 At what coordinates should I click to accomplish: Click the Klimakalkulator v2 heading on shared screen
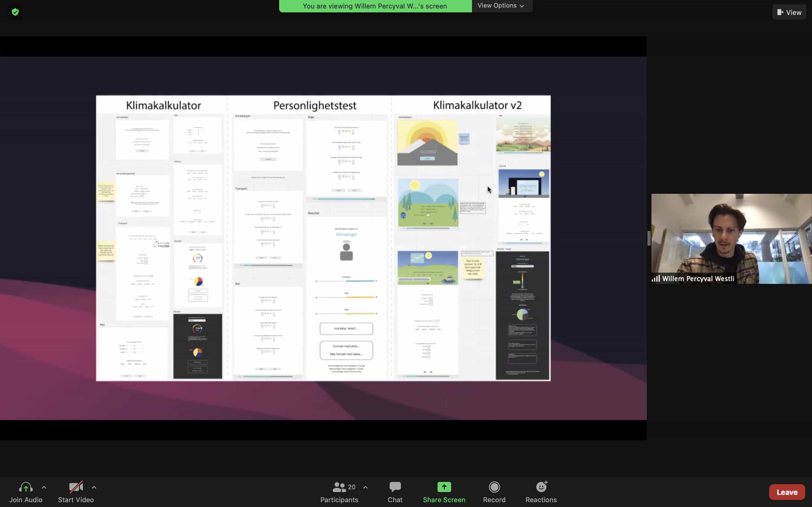coord(477,105)
